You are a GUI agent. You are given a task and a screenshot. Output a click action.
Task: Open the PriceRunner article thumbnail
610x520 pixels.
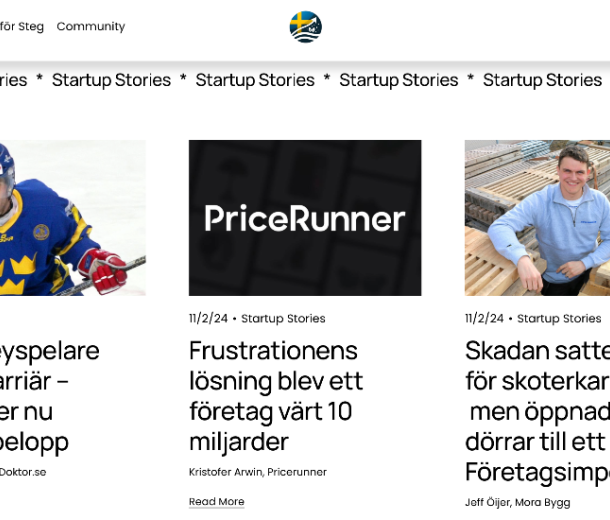coord(305,218)
